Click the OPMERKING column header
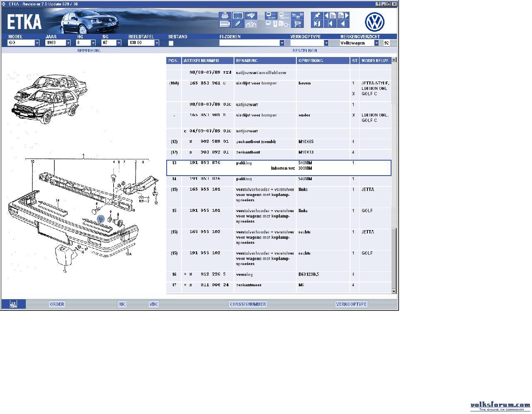The height and width of the screenshot is (414, 532). coord(323,60)
